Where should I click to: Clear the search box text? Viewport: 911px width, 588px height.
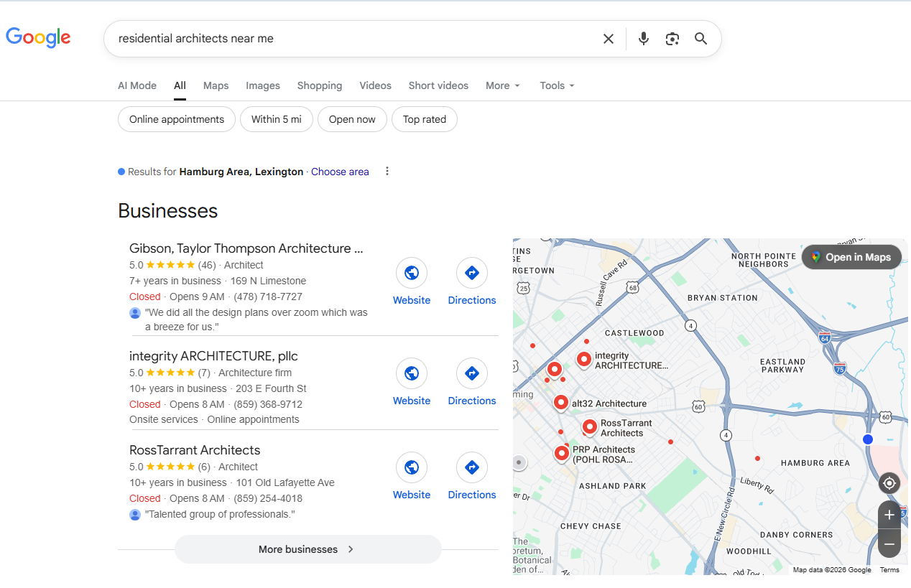pos(609,39)
